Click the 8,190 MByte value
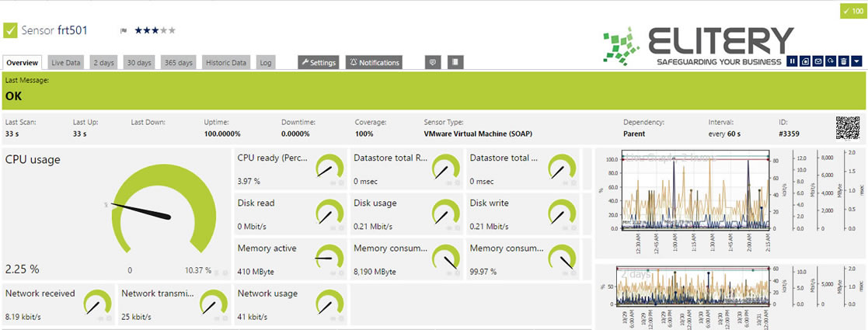The image size is (868, 330). point(375,272)
